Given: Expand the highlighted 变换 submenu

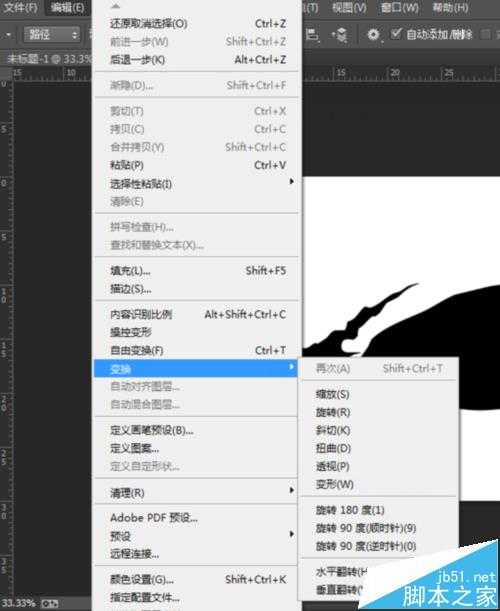Looking at the screenshot, I should coord(195,368).
